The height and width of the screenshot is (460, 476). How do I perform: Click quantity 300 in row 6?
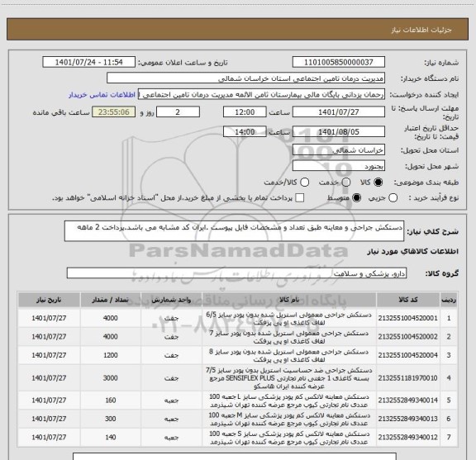tap(111, 419)
